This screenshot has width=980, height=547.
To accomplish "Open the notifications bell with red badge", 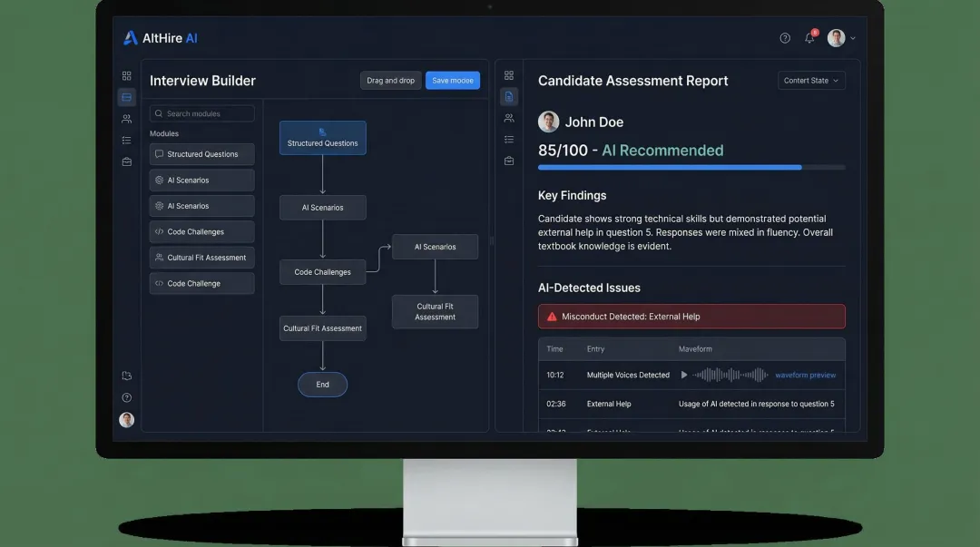I will tap(808, 38).
